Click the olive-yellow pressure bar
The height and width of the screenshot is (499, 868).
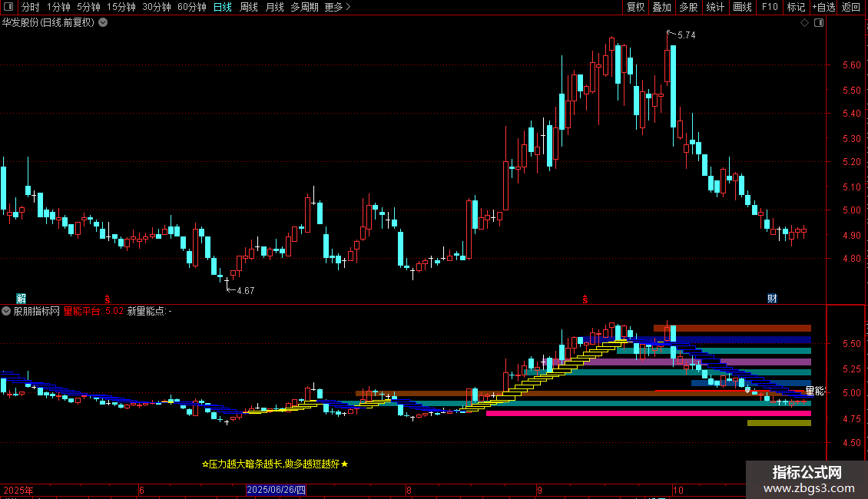(x=779, y=423)
